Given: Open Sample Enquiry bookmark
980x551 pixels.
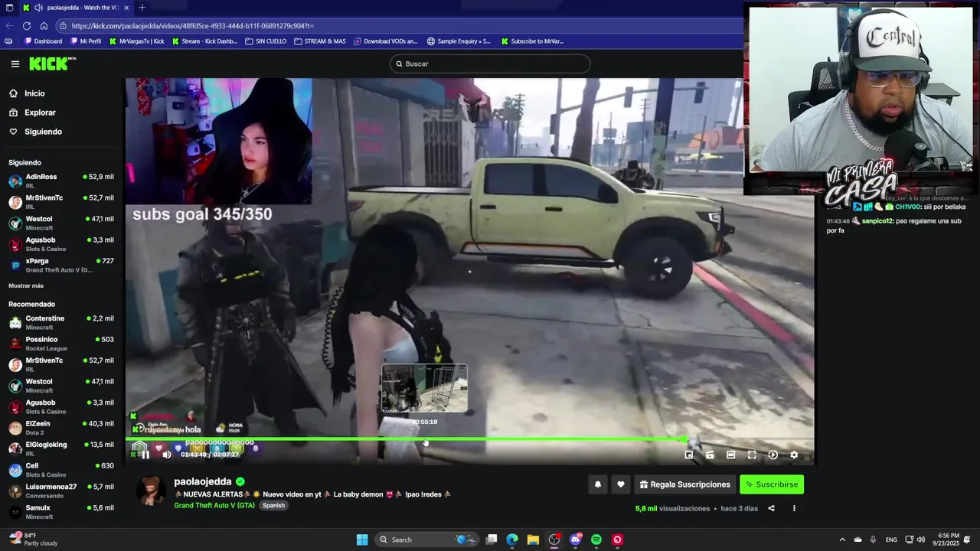Looking at the screenshot, I should (x=459, y=41).
